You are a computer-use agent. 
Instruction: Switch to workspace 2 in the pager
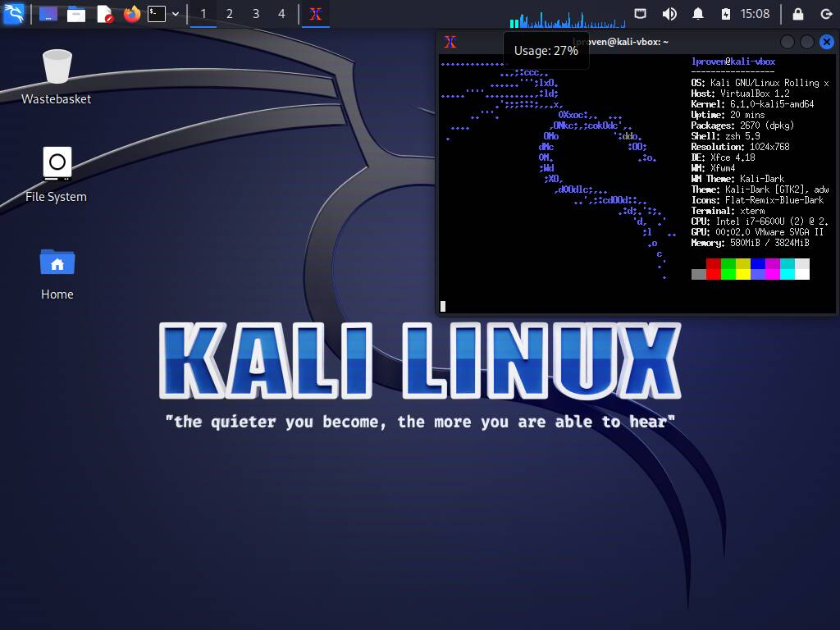click(230, 14)
